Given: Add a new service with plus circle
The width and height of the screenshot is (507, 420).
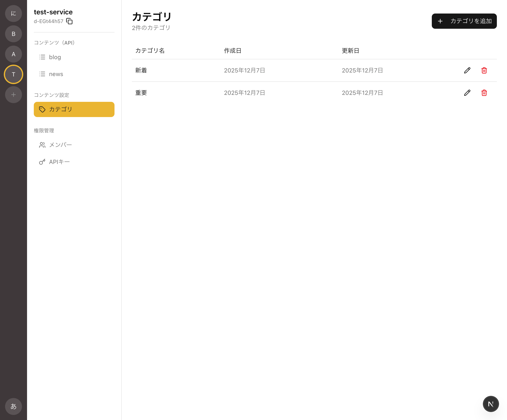Looking at the screenshot, I should pos(14,95).
